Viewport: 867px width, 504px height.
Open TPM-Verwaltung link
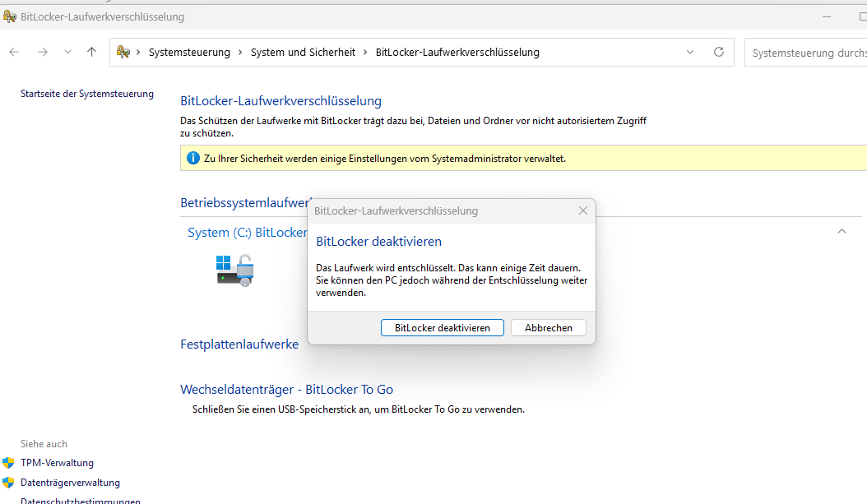click(x=57, y=463)
